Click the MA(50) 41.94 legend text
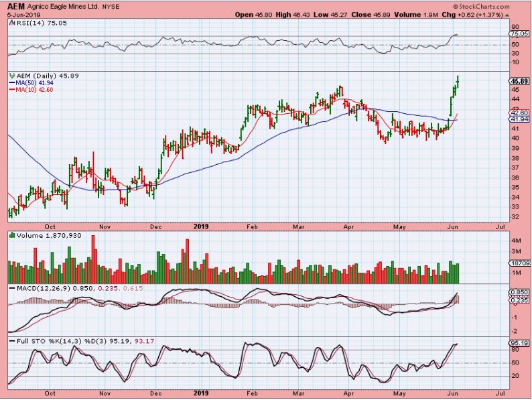The image size is (532, 400). (34, 83)
